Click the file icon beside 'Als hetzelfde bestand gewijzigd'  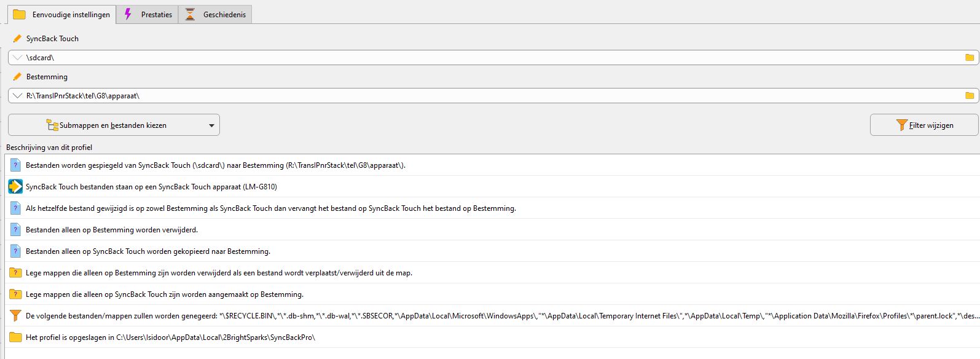tap(15, 208)
